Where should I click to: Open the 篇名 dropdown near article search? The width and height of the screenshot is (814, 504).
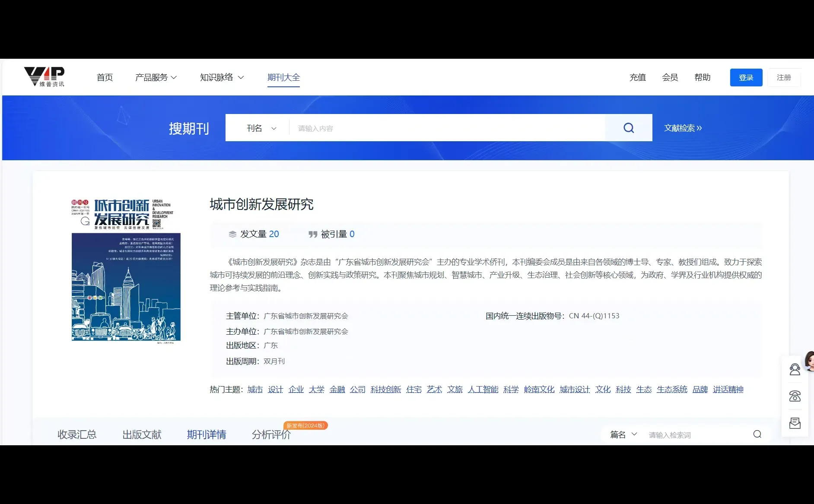coord(623,434)
